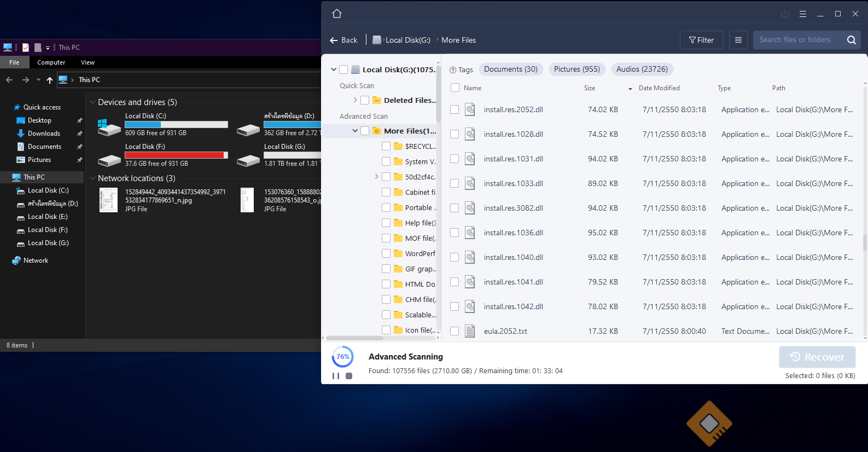Image resolution: width=868 pixels, height=452 pixels.
Task: Check the install.res.2052.dll file checkbox
Action: pyautogui.click(x=455, y=109)
